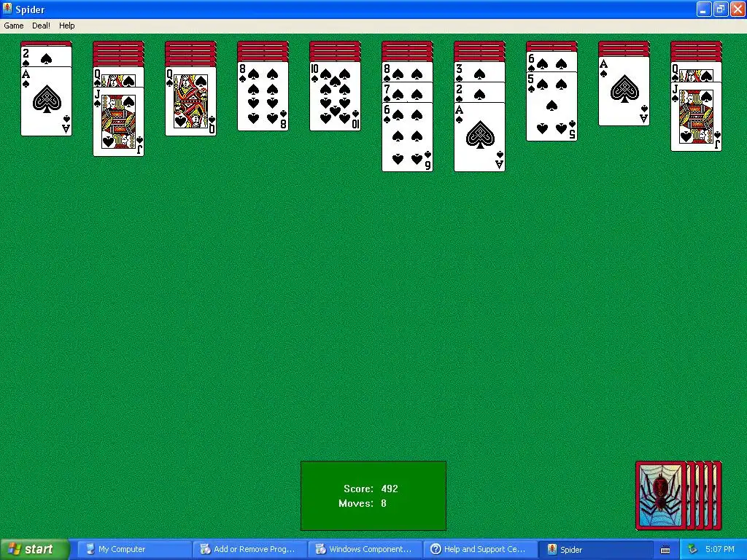The width and height of the screenshot is (747, 560).
Task: Restore down the Spider window
Action: pyautogui.click(x=720, y=9)
